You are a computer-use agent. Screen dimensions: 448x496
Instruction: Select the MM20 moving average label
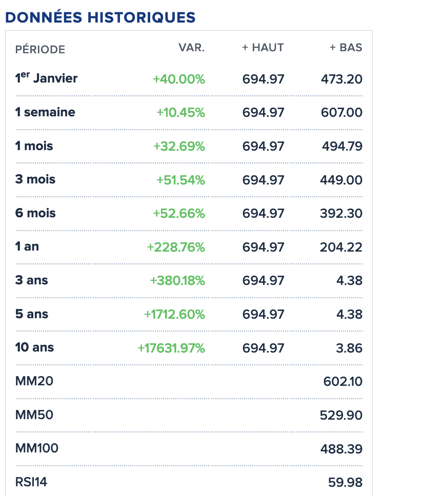(34, 381)
